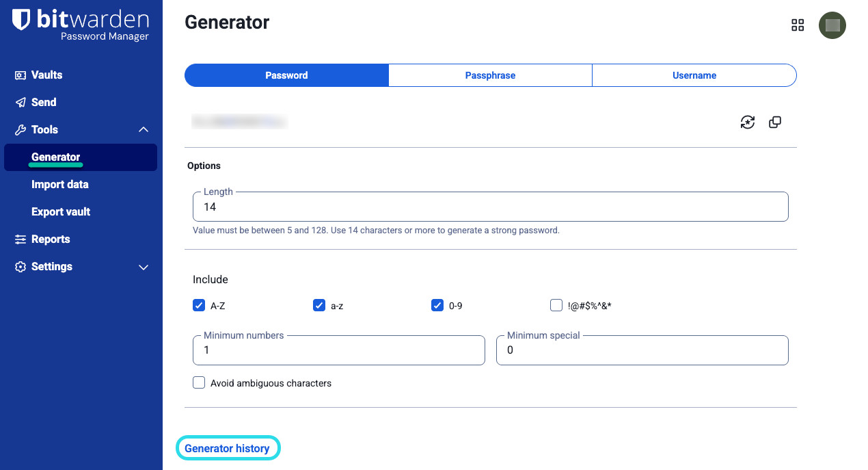Viewport: 868px width, 470px height.
Task: Collapse the Tools section chevron
Action: (x=143, y=129)
